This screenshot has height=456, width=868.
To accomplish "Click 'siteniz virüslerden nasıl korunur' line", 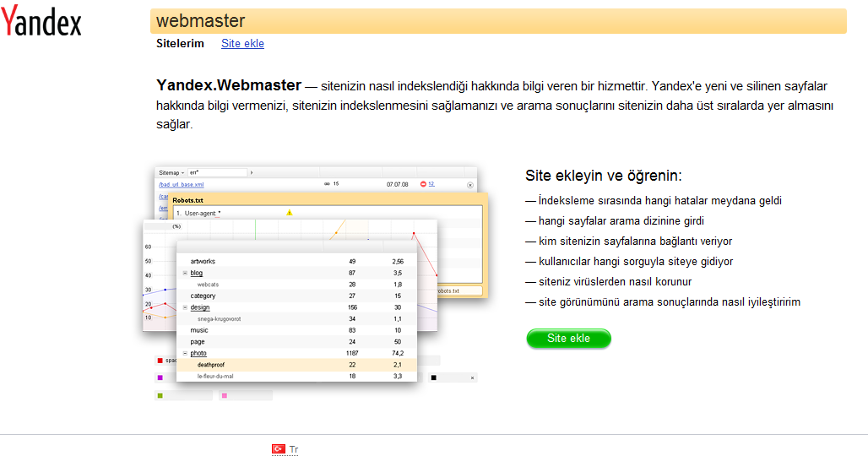I will coord(615,282).
